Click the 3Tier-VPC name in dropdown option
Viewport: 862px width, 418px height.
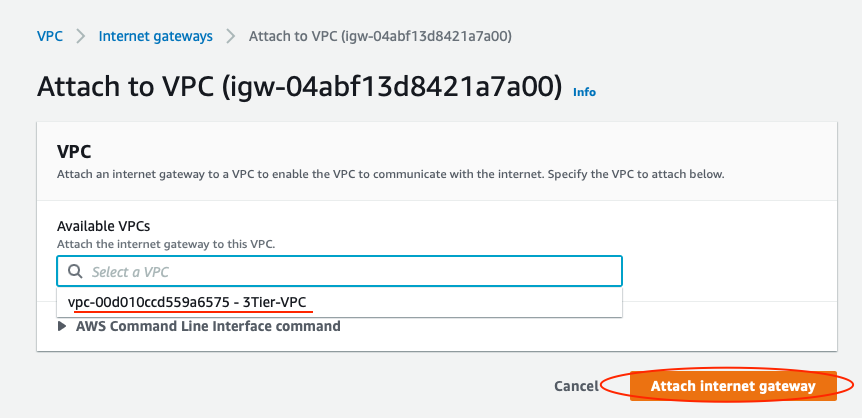tap(274, 302)
